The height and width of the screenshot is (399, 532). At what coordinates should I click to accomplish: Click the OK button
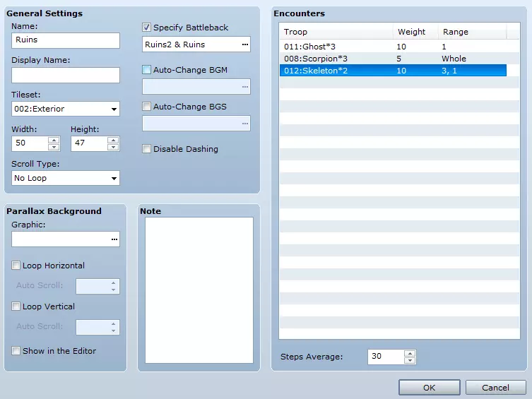click(x=429, y=388)
